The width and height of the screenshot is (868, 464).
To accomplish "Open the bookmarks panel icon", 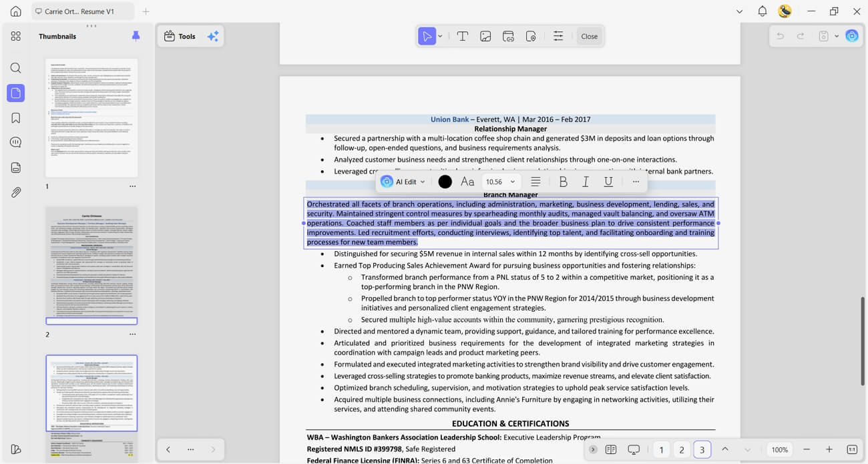I will click(16, 118).
